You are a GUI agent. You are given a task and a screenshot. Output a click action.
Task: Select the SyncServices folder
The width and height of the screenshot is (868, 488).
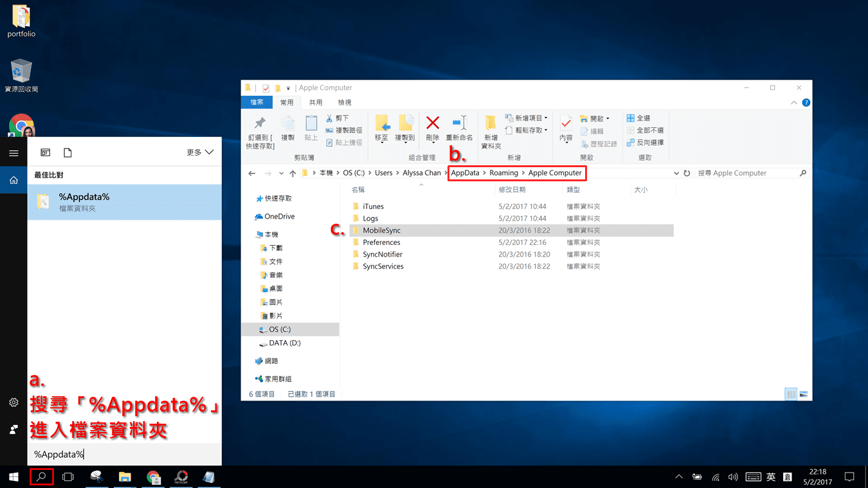(383, 266)
